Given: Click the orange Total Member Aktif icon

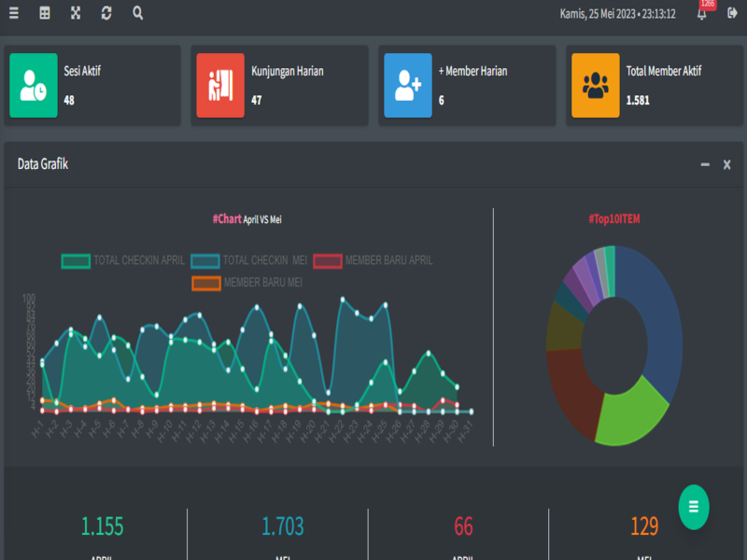Looking at the screenshot, I should click(x=596, y=85).
